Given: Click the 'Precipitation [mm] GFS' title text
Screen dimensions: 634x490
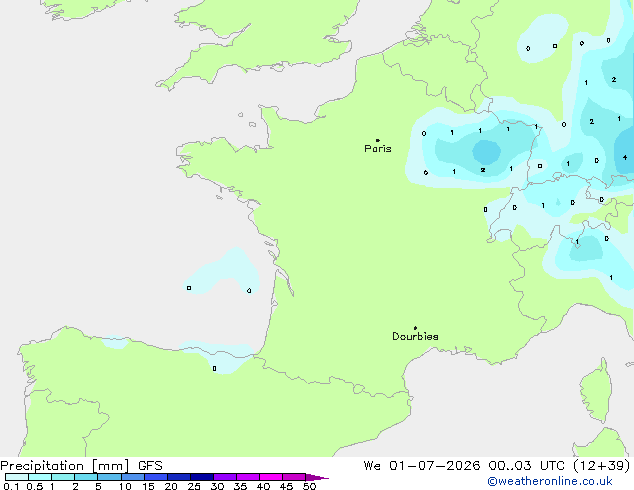Looking at the screenshot, I should point(81,466).
